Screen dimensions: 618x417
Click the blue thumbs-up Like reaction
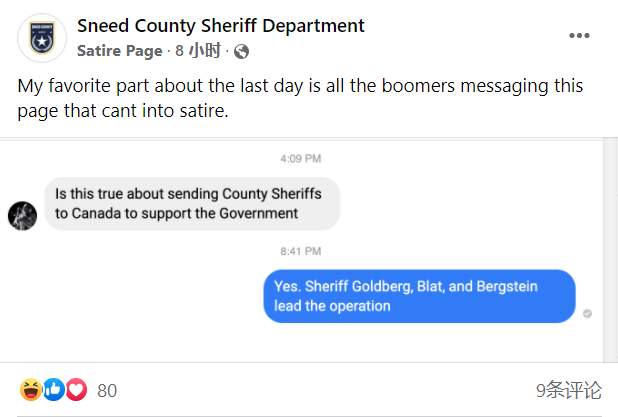(x=54, y=389)
